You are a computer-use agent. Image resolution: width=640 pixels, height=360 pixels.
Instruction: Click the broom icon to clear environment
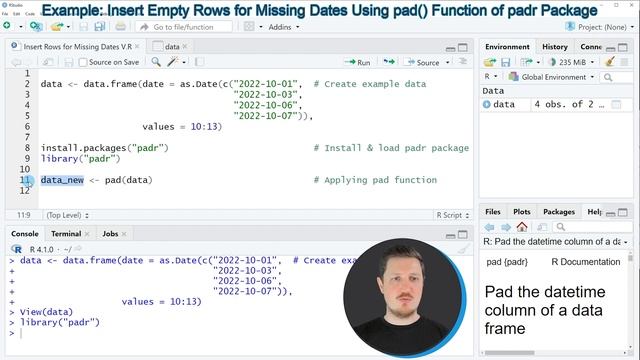click(610, 62)
